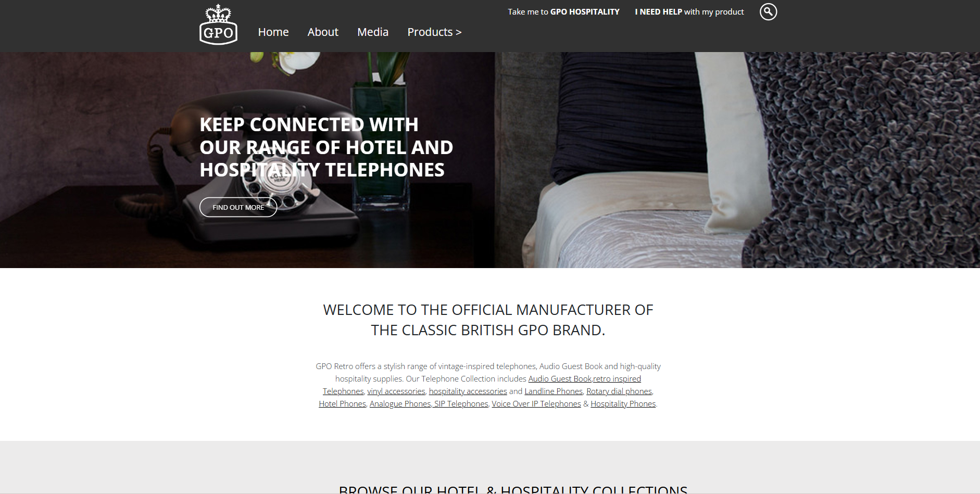
Task: Open the Audio Guest Book link
Action: point(560,379)
